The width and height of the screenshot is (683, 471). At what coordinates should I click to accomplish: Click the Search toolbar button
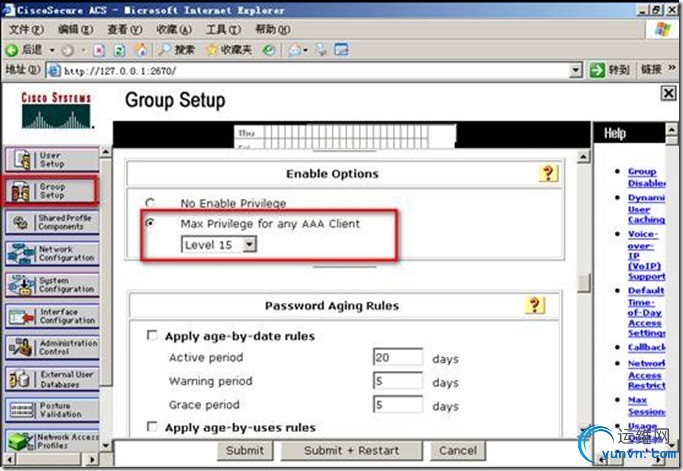pyautogui.click(x=176, y=50)
